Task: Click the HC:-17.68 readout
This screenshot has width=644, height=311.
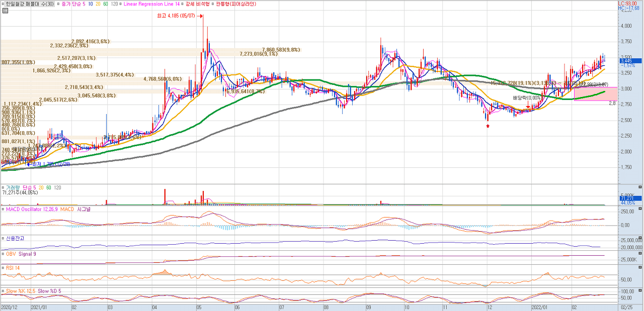Action: (x=628, y=8)
